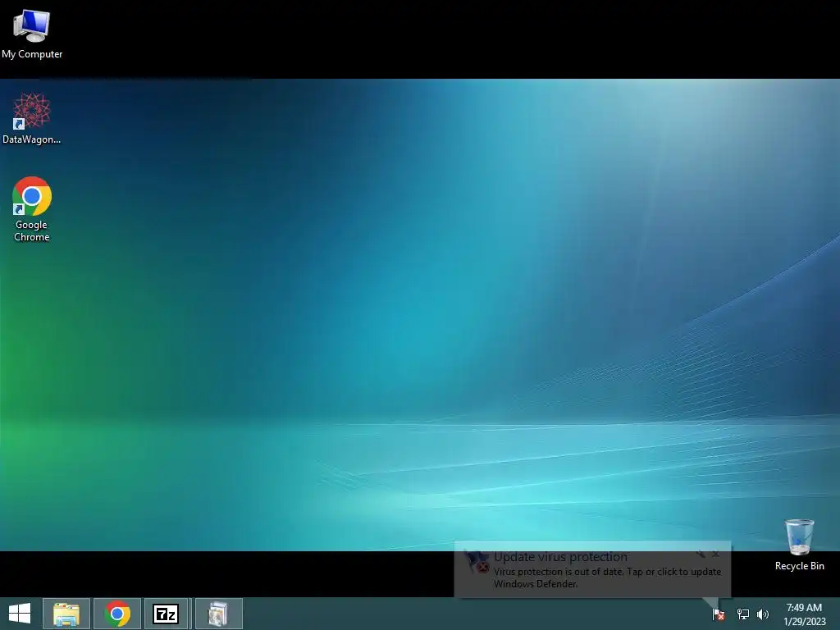
Task: Click the Update virus protection notification
Action: [x=592, y=569]
